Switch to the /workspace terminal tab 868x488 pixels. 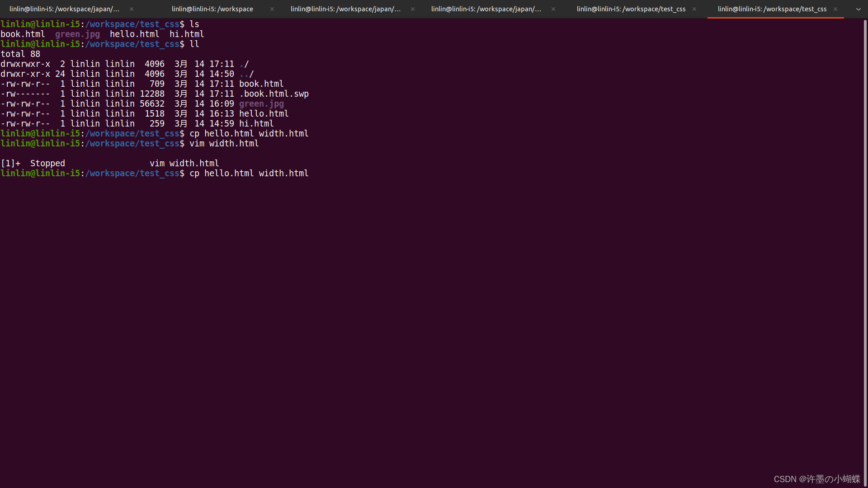pyautogui.click(x=212, y=9)
